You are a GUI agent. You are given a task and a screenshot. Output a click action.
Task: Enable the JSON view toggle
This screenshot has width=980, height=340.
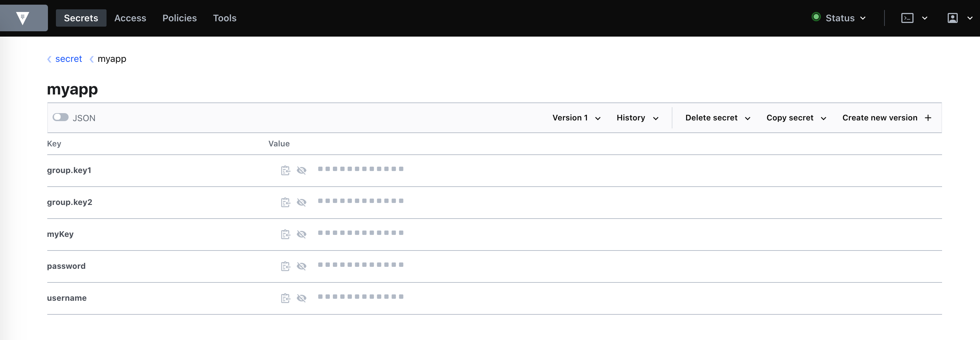point(61,117)
